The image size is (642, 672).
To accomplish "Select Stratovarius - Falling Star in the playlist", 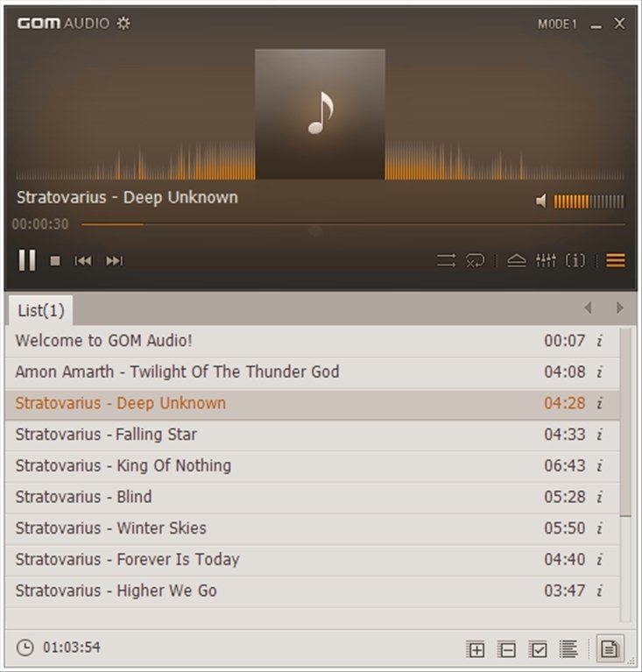I will coord(313,435).
